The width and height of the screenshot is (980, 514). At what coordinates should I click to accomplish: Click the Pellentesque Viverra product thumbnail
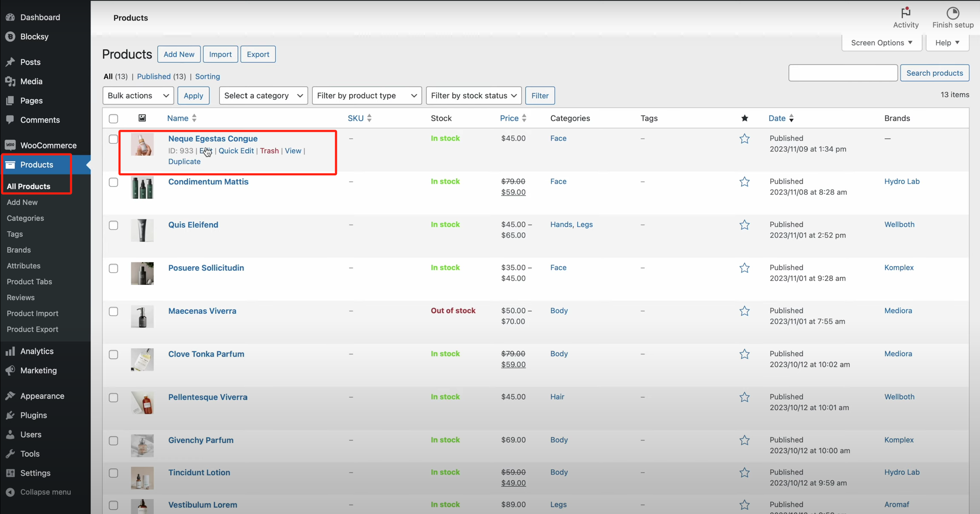142,403
